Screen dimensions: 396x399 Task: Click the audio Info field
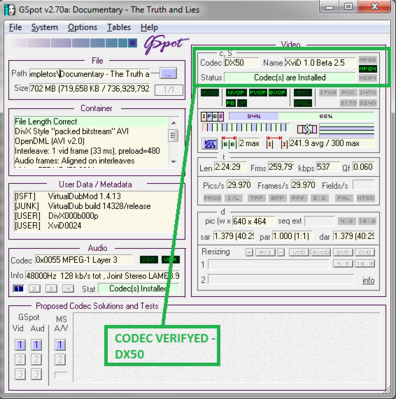tap(102, 276)
